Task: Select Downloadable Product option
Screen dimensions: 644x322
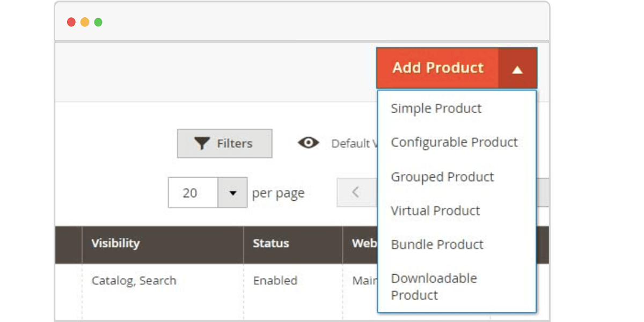Action: click(434, 287)
